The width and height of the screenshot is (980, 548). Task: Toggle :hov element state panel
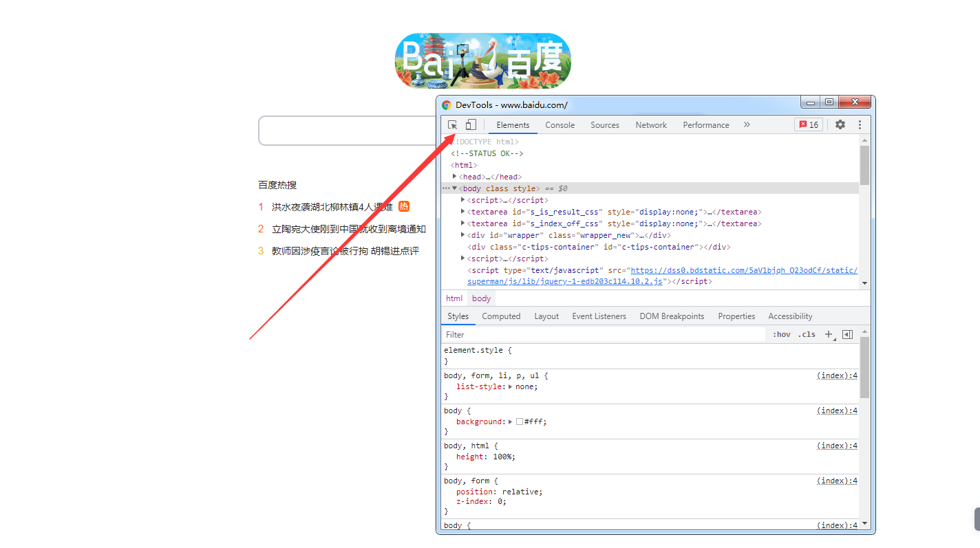[x=782, y=335]
